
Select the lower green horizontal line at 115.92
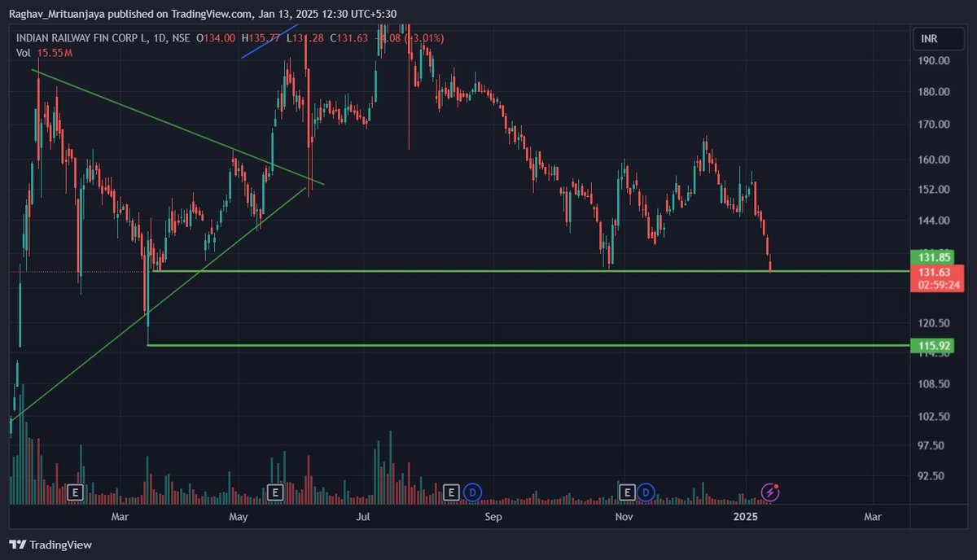(x=528, y=345)
